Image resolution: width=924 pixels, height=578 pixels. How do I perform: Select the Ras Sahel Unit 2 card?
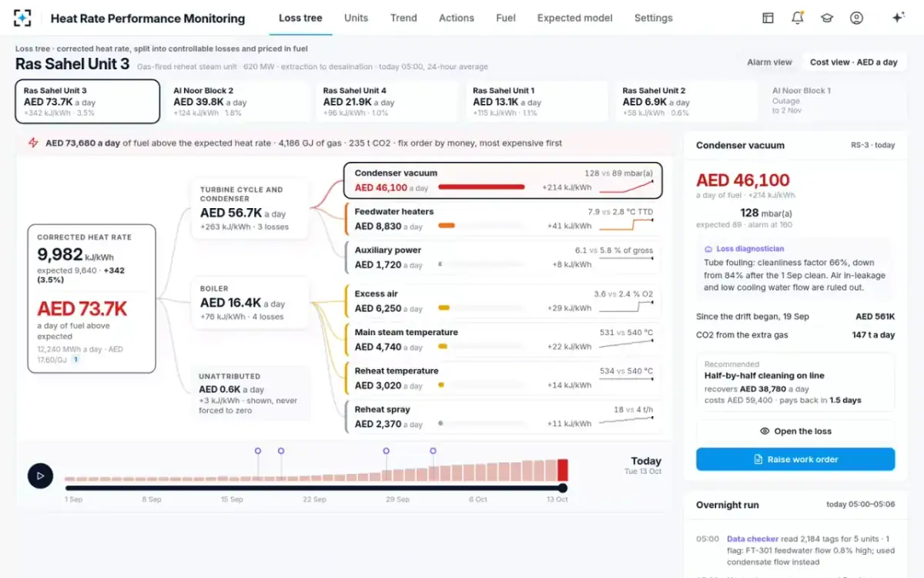coord(686,101)
